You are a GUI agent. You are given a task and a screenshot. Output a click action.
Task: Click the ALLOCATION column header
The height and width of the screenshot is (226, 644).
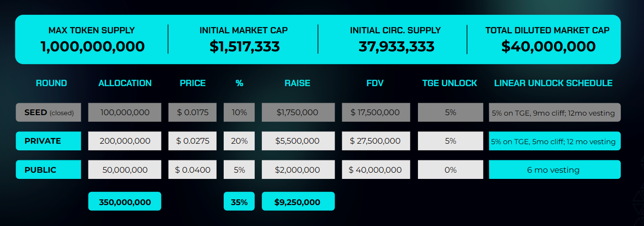point(125,83)
